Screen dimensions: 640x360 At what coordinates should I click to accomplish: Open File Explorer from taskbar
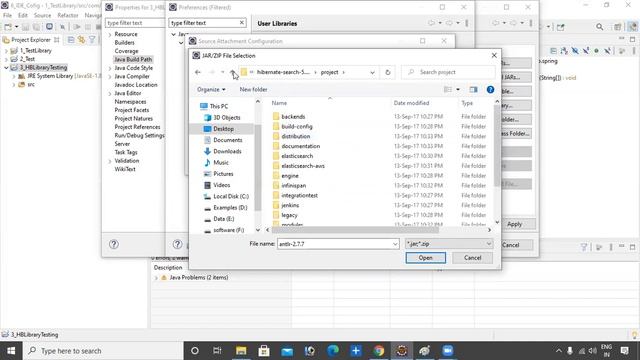241,351
